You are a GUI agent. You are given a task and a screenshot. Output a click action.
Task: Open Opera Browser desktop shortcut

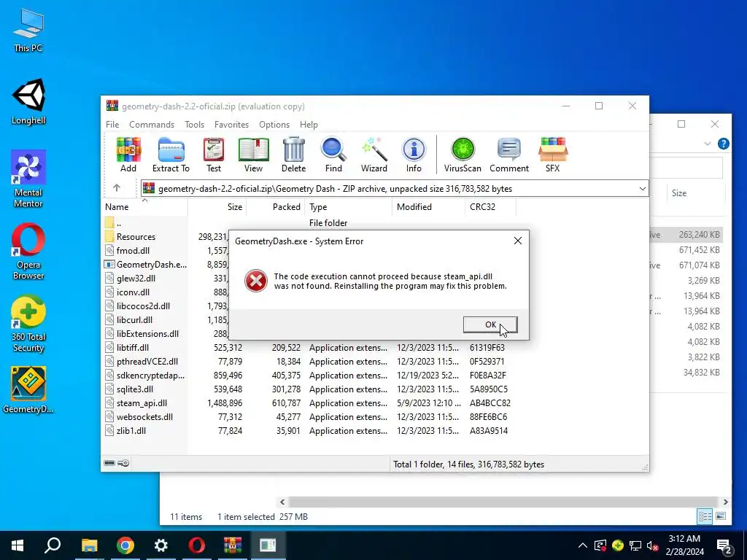point(28,252)
